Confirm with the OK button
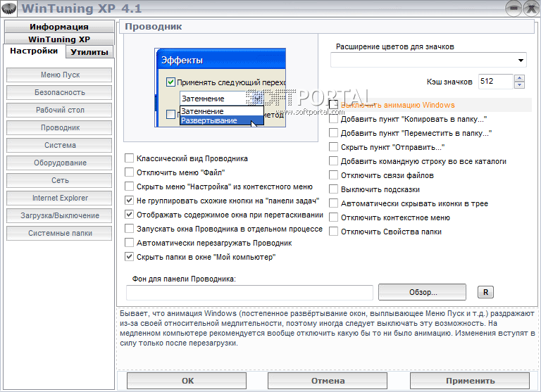 (x=187, y=381)
